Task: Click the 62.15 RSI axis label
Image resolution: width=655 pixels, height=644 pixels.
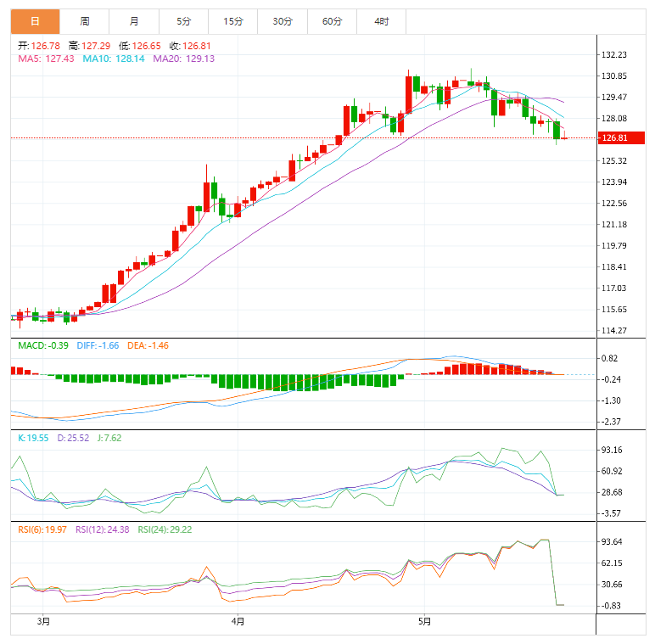Action: click(612, 563)
